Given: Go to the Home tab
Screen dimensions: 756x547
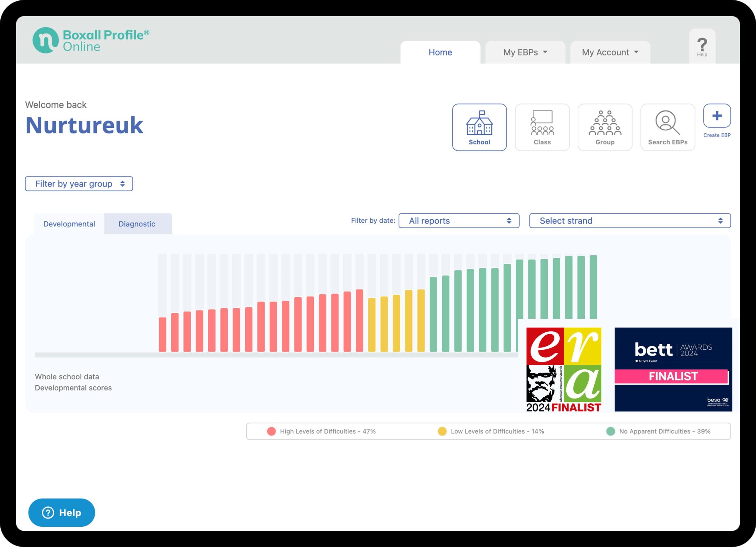Looking at the screenshot, I should [x=440, y=52].
